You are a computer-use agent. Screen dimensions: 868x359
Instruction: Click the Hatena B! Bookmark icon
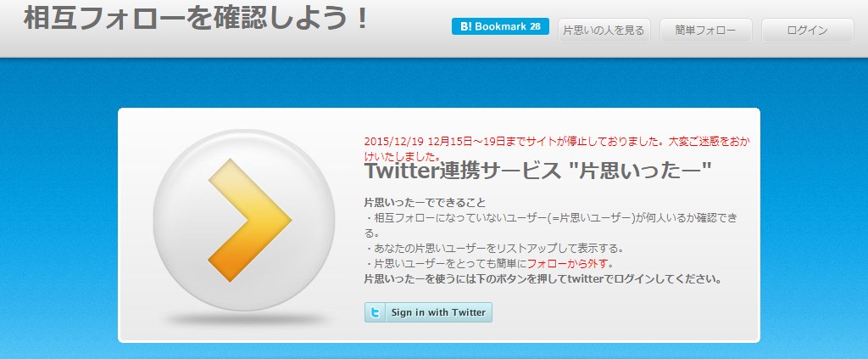(464, 26)
